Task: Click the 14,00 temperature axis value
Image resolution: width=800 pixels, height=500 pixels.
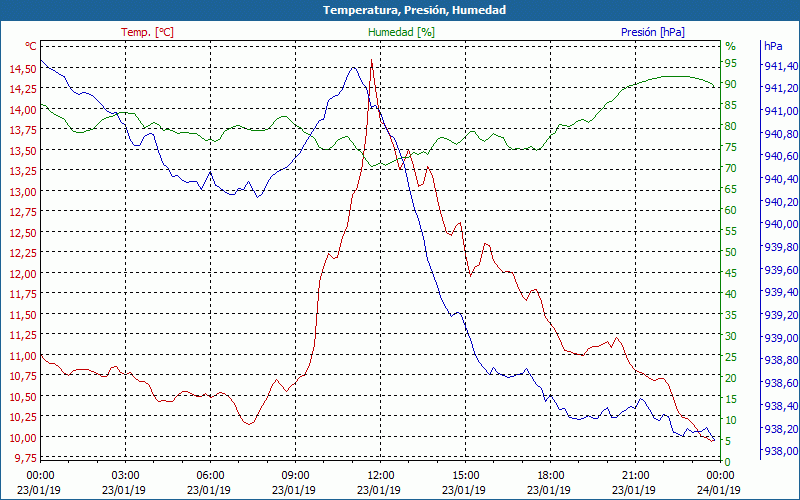Action: [x=22, y=110]
